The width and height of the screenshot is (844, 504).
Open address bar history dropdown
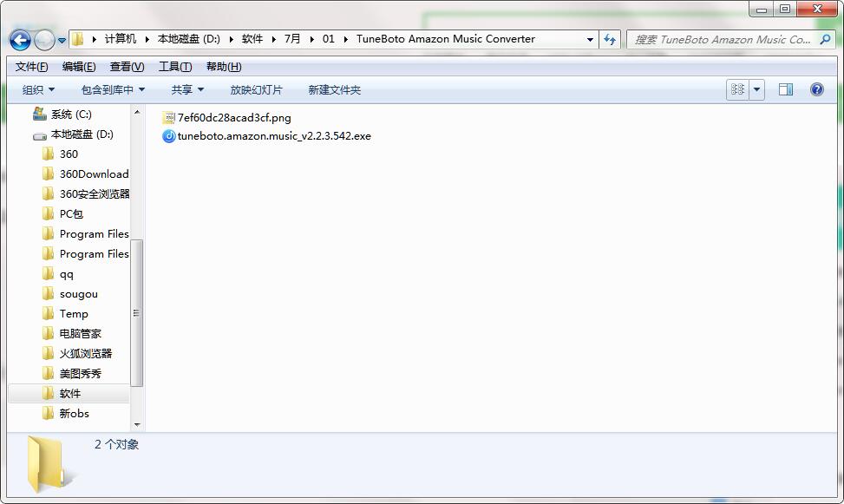(x=590, y=39)
